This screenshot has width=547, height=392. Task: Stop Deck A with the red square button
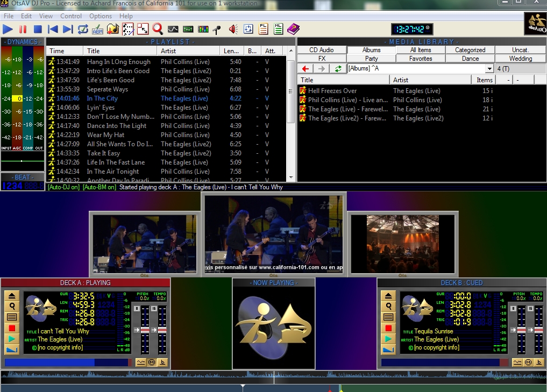[12, 328]
